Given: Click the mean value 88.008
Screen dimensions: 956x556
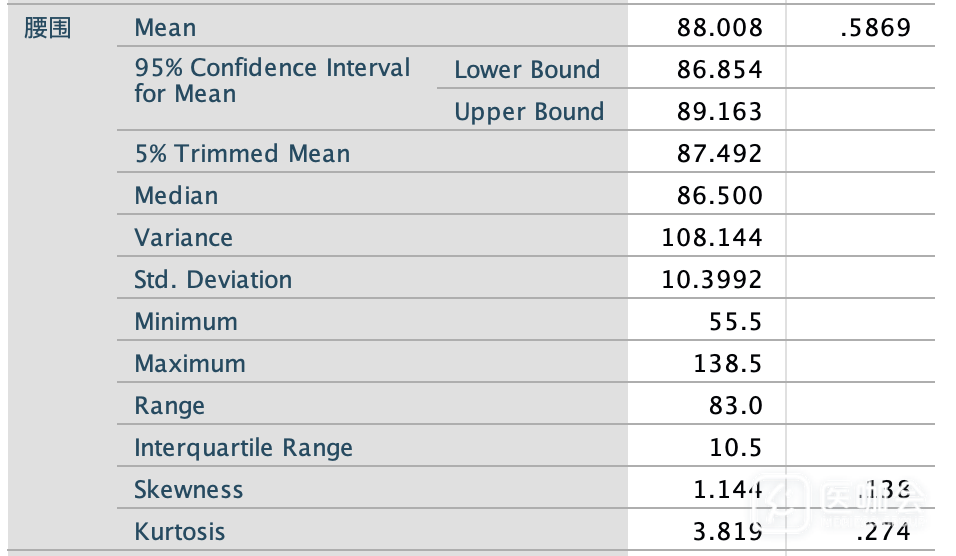Looking at the screenshot, I should pos(719,28).
